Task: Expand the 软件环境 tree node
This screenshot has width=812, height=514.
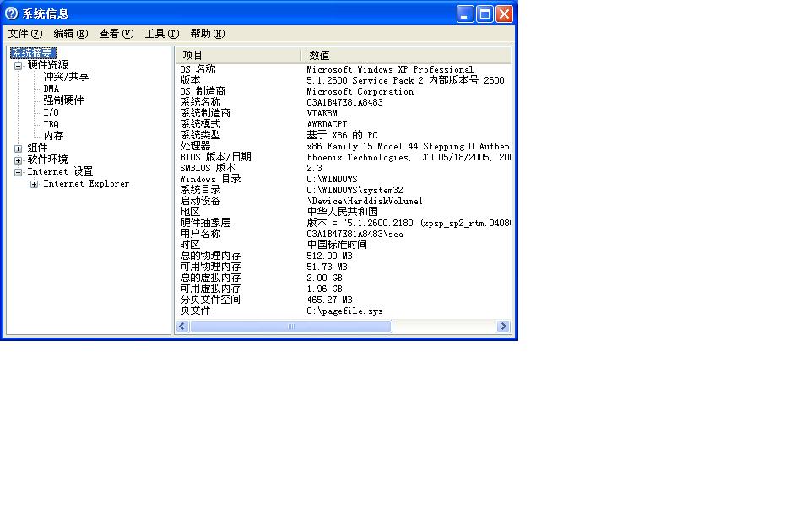Action: pos(18,160)
